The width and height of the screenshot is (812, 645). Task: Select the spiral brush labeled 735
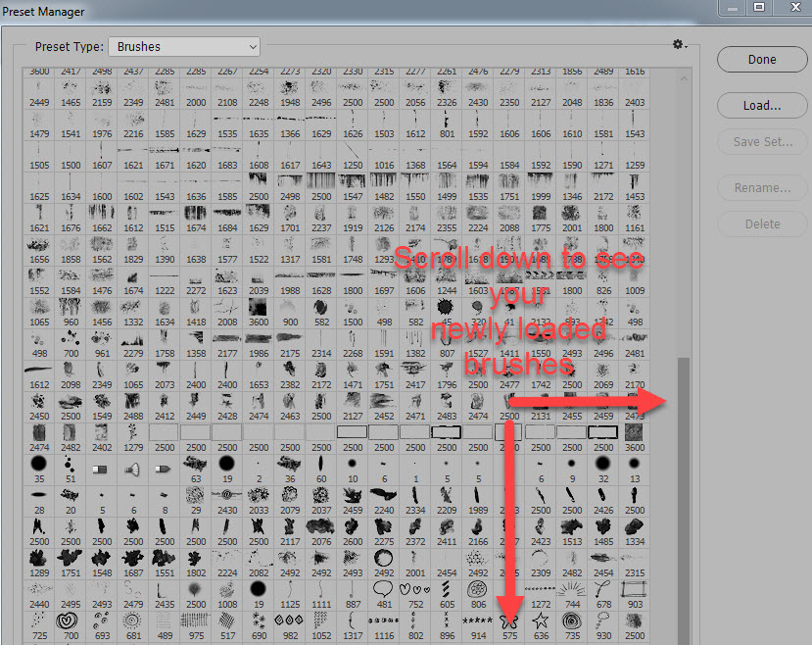[x=572, y=626]
